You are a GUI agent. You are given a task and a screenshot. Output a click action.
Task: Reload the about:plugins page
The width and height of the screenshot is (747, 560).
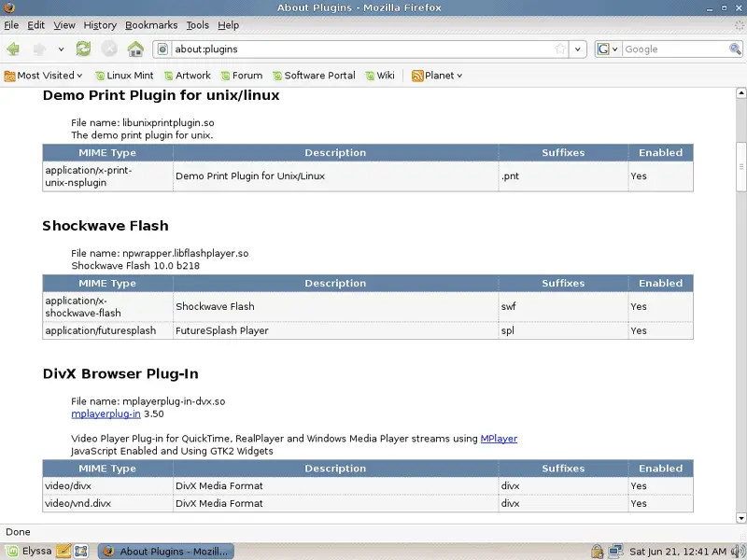(x=83, y=49)
